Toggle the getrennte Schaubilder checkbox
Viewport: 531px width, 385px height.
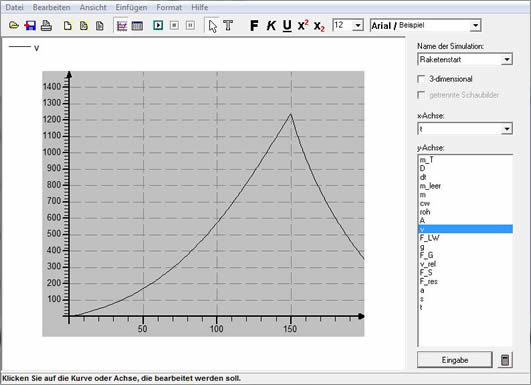point(421,95)
